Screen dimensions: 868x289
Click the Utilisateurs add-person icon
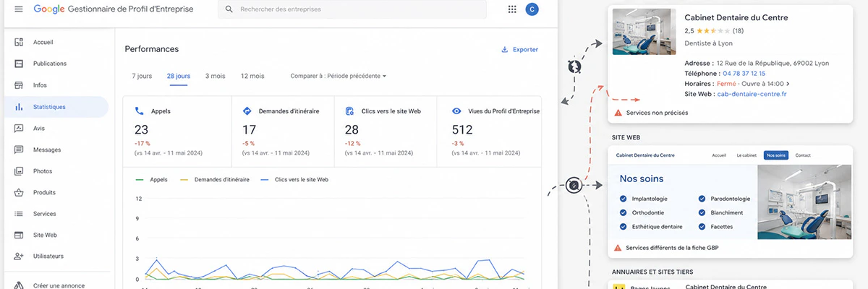pyautogui.click(x=19, y=256)
